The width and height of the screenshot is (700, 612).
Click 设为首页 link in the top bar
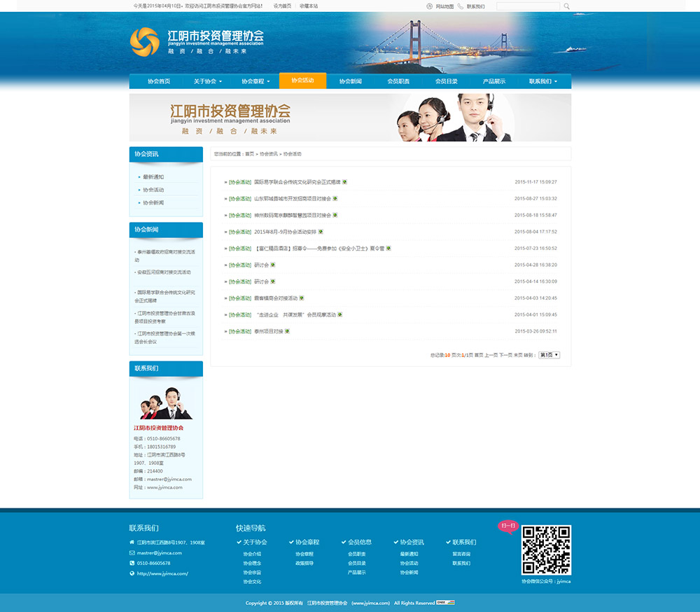(282, 6)
